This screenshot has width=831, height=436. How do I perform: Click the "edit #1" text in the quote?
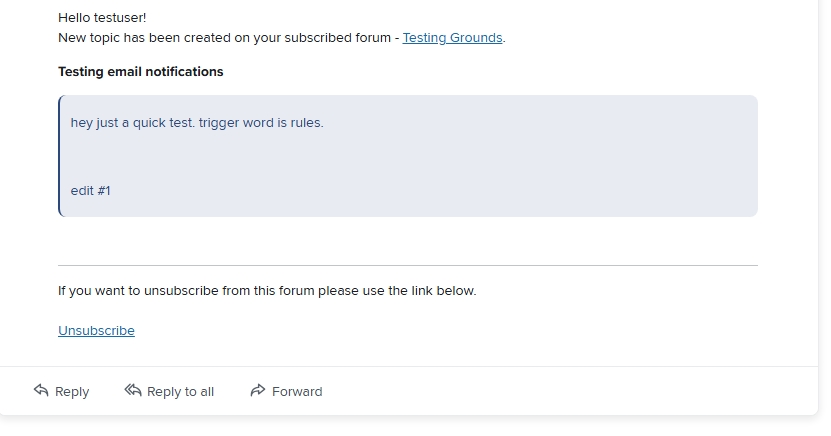pyautogui.click(x=90, y=190)
